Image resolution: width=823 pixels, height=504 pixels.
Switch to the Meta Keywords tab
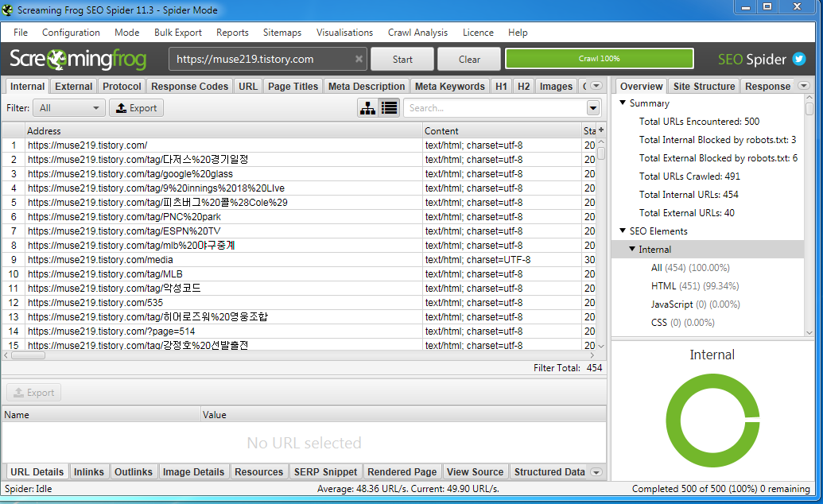point(450,86)
